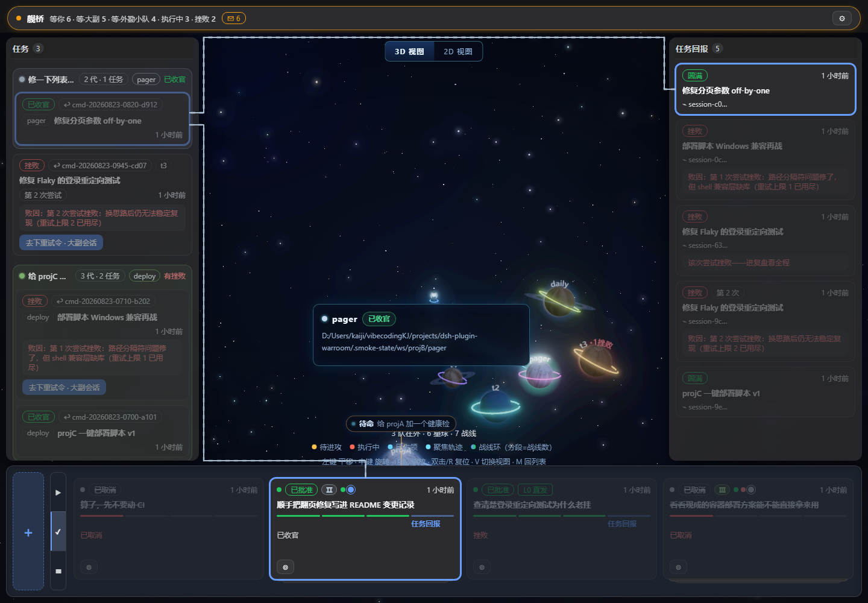Click the t3 tag on the Flaky task

click(163, 165)
